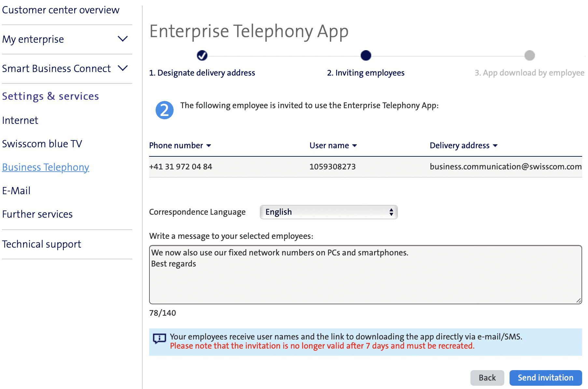Click user name 1059308273
This screenshot has height=389, width=588.
click(332, 166)
